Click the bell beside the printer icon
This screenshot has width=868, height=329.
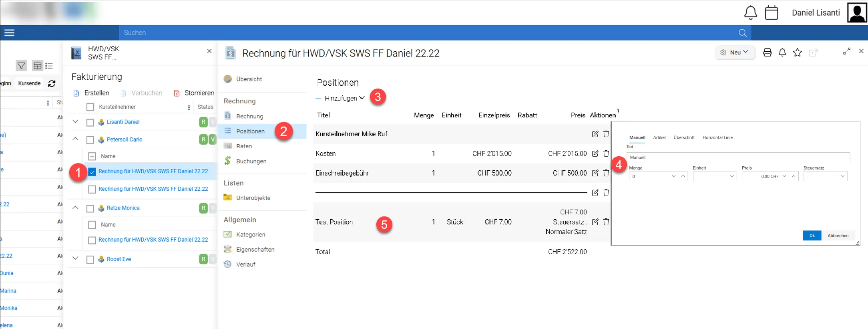tap(782, 52)
